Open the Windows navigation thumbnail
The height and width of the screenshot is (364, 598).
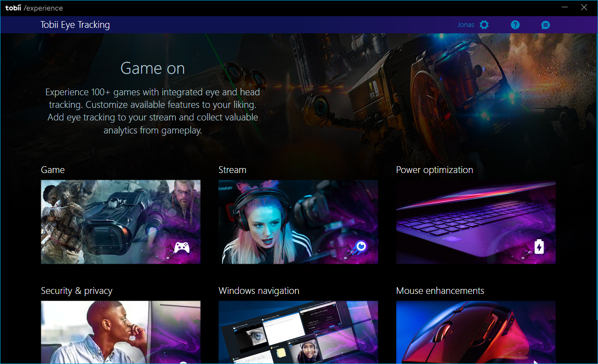tap(298, 333)
